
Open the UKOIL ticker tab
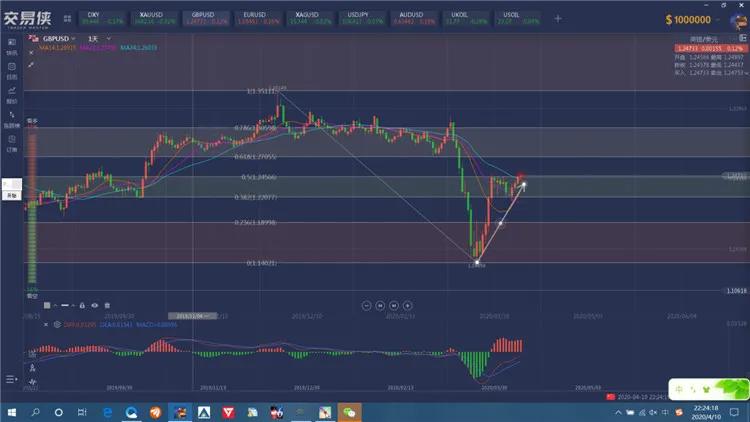coord(466,18)
